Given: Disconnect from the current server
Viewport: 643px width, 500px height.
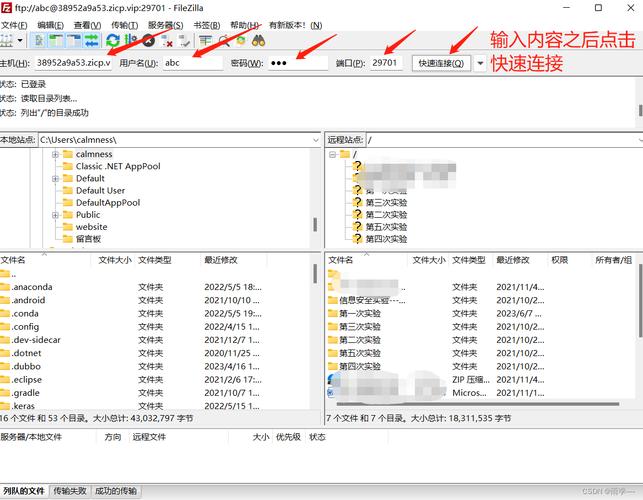Looking at the screenshot, I should 166,40.
